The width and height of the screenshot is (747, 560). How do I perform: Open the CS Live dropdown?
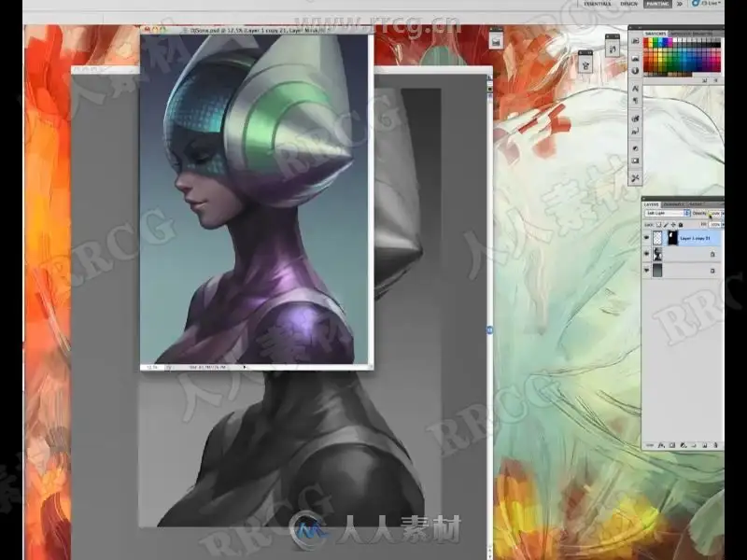pos(707,4)
